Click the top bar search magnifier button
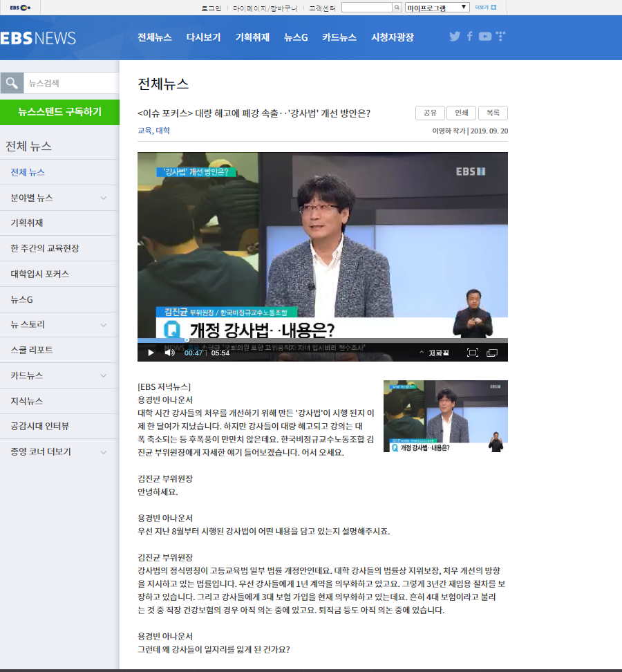Image resolution: width=622 pixels, height=672 pixels. click(397, 8)
